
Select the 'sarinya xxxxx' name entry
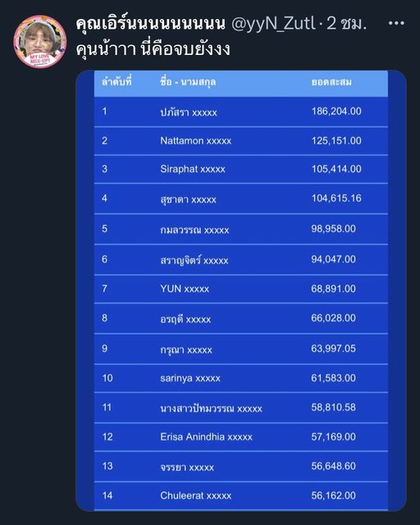pyautogui.click(x=190, y=378)
